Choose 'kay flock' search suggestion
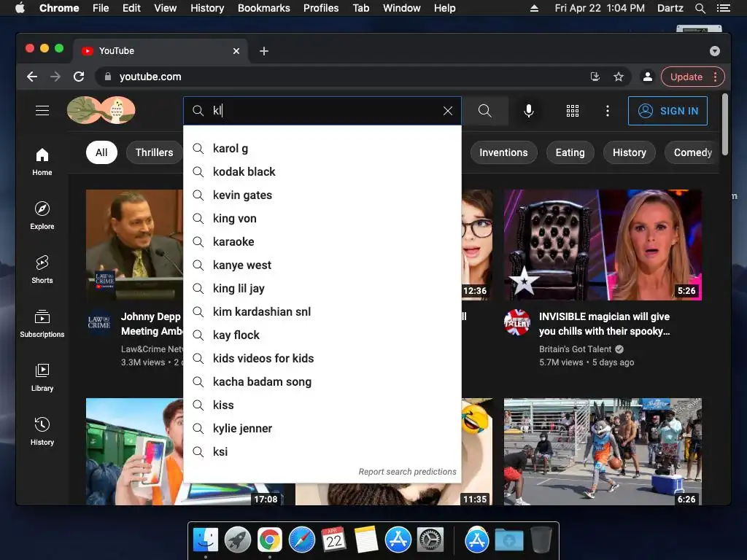This screenshot has height=560, width=747. point(322,335)
